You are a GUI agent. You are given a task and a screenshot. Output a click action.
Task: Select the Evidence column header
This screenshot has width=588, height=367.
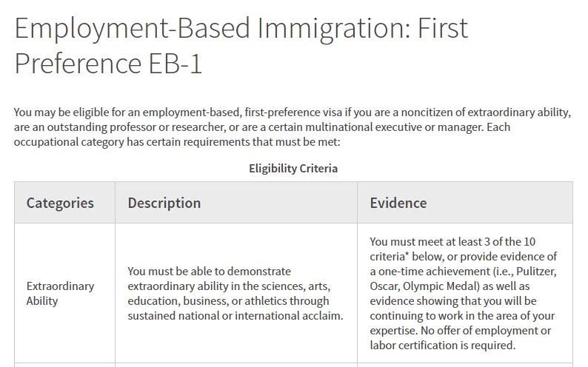coord(398,203)
